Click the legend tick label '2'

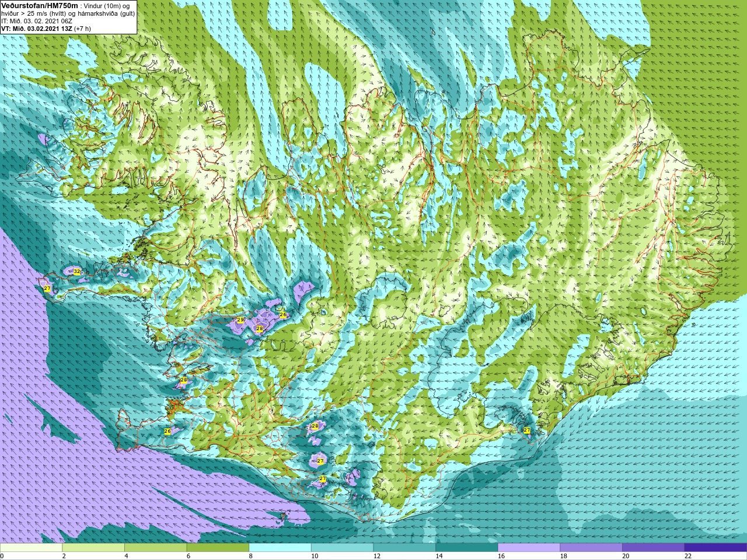pyautogui.click(x=64, y=556)
